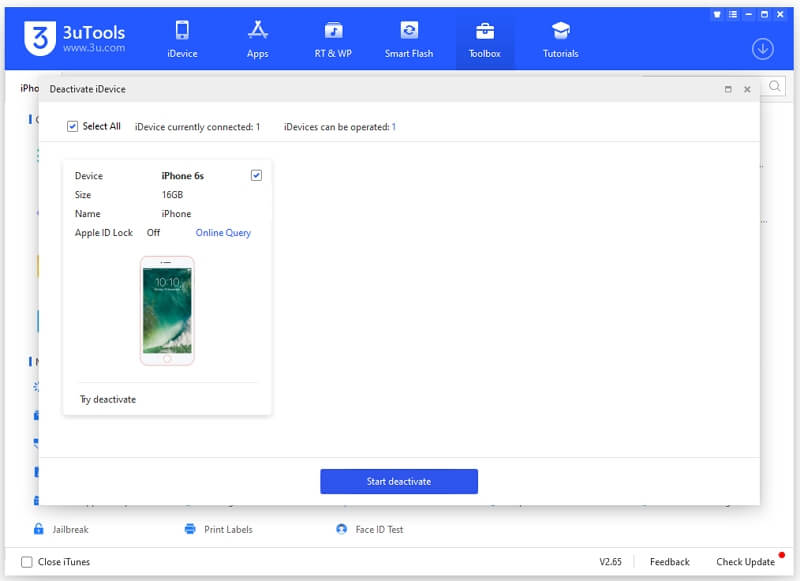
Task: Open the Smart Flash tab
Action: tap(409, 39)
